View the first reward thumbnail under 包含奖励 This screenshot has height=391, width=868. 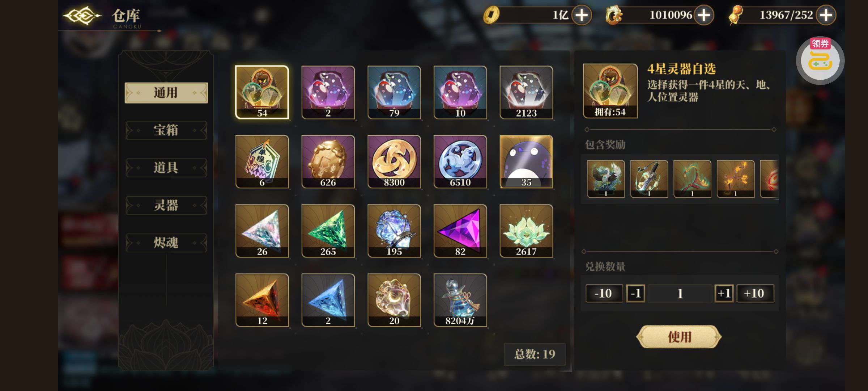point(606,179)
